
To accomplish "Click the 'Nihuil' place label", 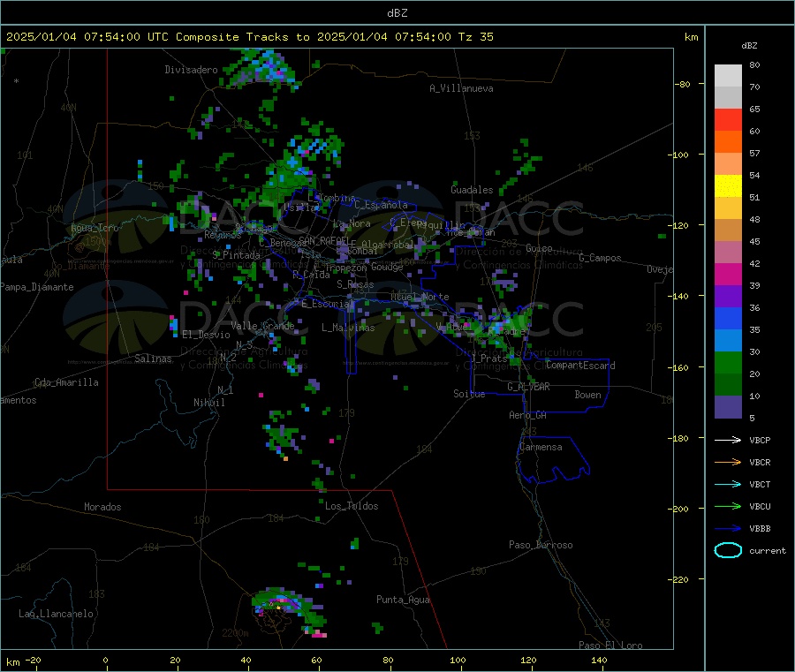I will (208, 403).
